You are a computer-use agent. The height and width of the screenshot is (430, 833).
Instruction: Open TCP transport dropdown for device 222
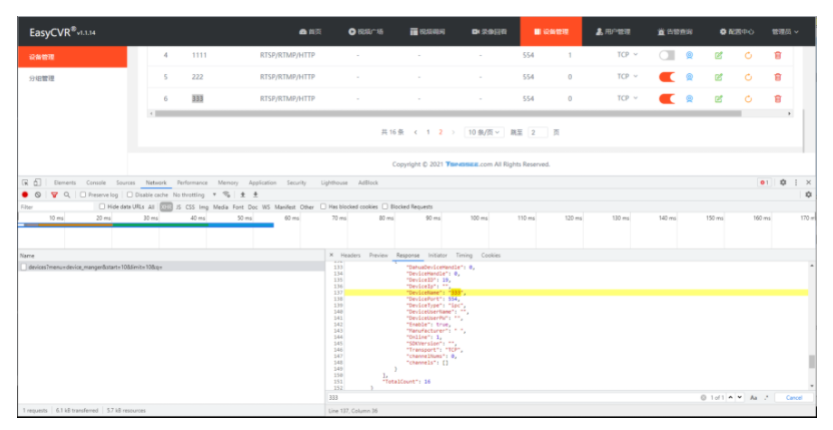click(x=627, y=77)
